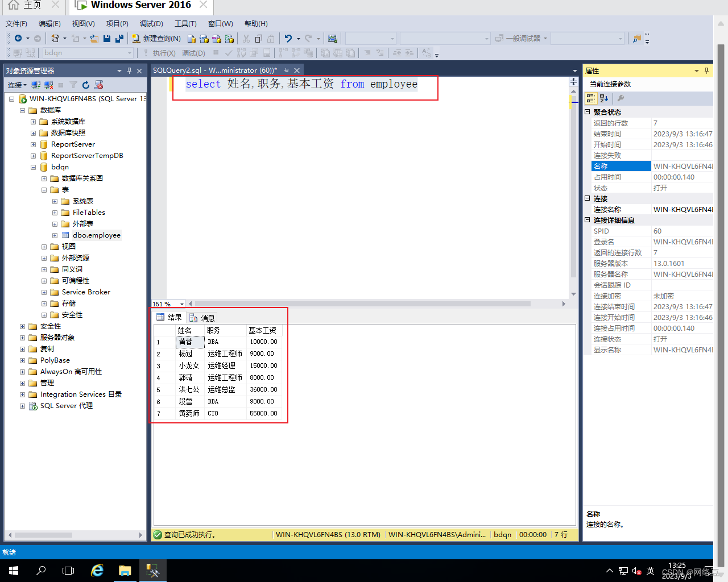Viewport: 728px width, 582px height.
Task: Open the 帮助(H) menu
Action: point(256,24)
